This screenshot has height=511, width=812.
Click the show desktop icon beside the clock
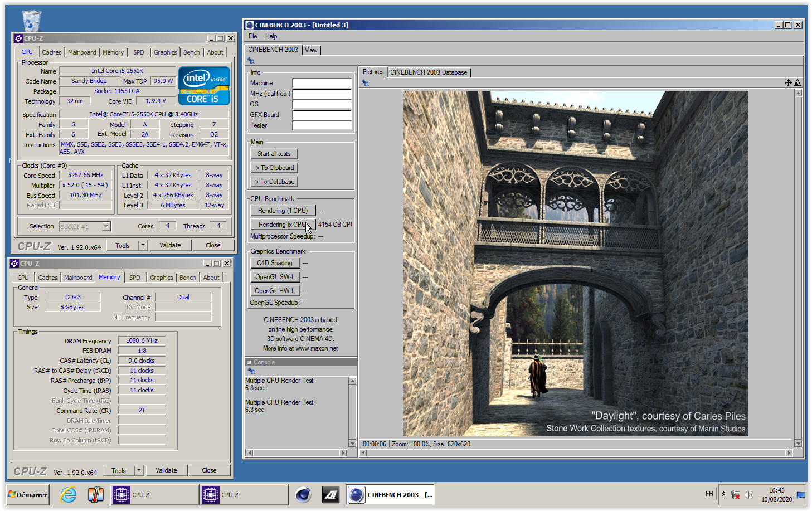click(x=801, y=495)
